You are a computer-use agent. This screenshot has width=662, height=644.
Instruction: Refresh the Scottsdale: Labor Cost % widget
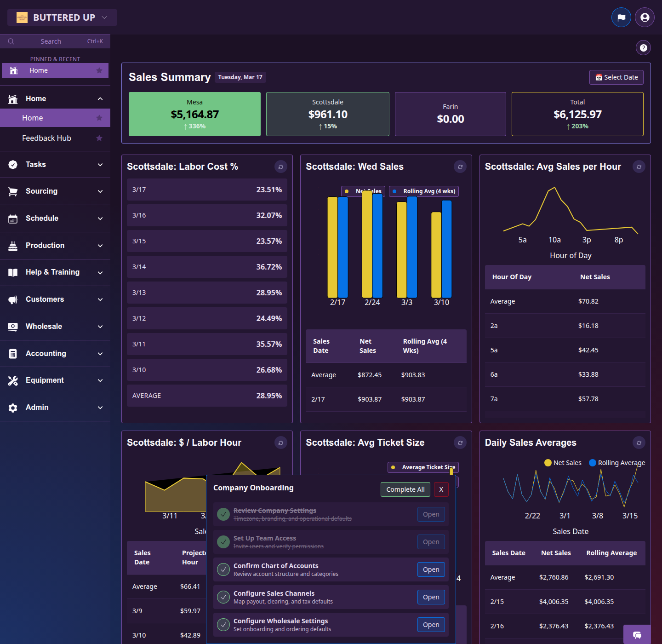281,167
